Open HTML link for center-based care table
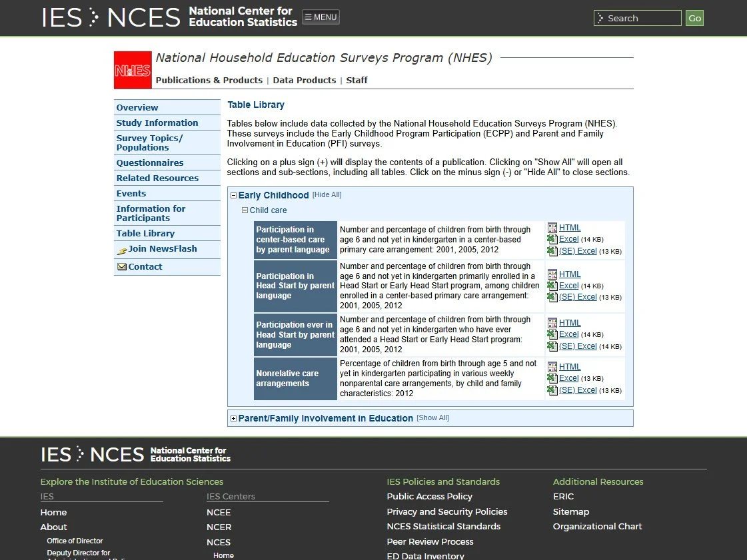This screenshot has height=560, width=747. point(570,228)
